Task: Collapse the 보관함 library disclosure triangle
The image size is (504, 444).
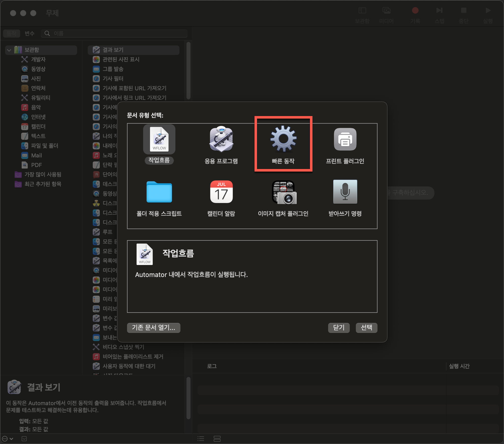Action: point(9,50)
